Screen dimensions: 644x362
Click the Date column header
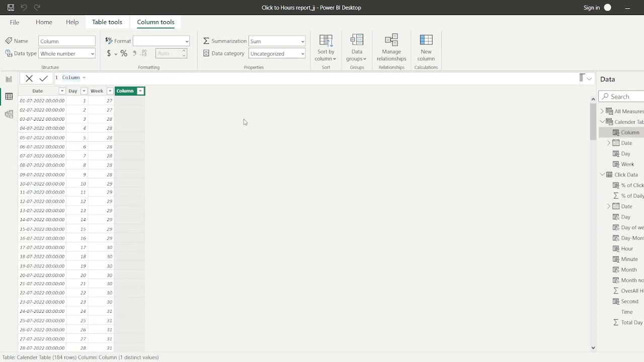point(38,91)
